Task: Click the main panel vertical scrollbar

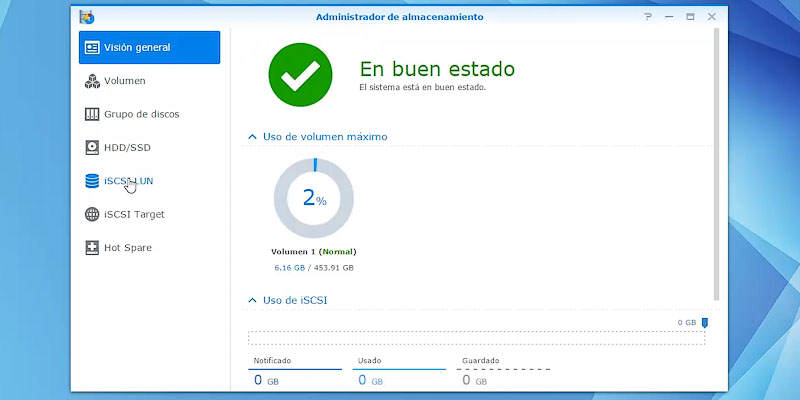Action: pos(716,164)
